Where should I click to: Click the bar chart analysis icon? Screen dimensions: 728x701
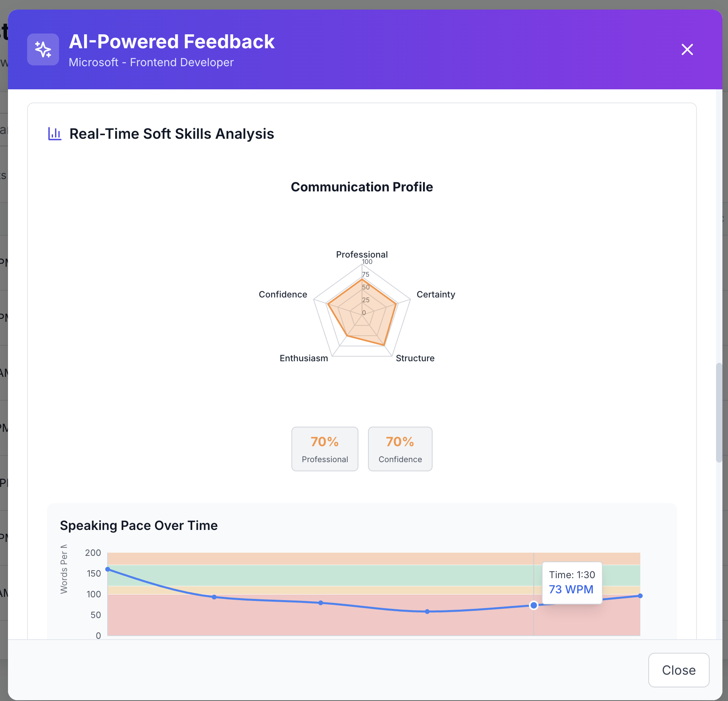54,134
